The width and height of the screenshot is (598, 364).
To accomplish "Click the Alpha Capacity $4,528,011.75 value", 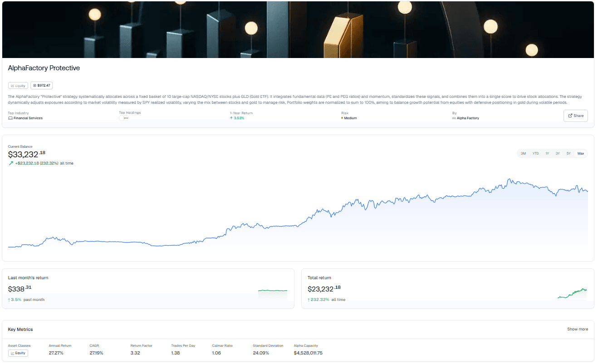I will point(308,353).
